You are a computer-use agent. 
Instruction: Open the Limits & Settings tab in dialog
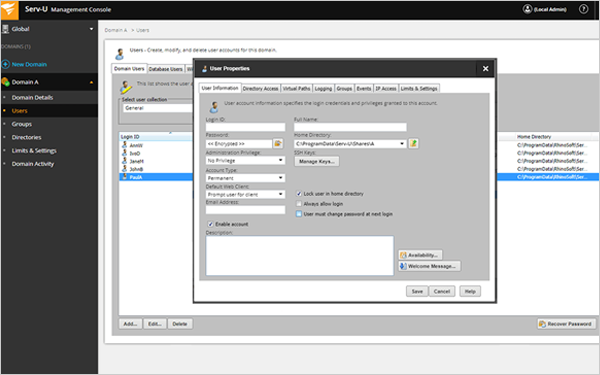419,88
